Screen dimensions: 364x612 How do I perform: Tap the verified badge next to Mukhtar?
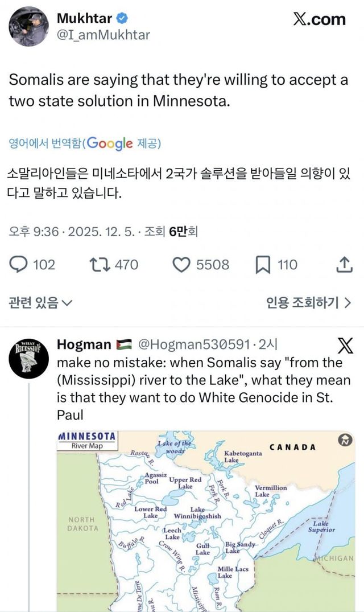pos(121,17)
